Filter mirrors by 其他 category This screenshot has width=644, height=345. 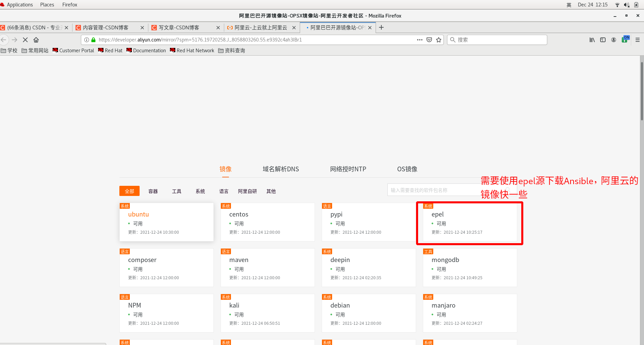click(271, 191)
